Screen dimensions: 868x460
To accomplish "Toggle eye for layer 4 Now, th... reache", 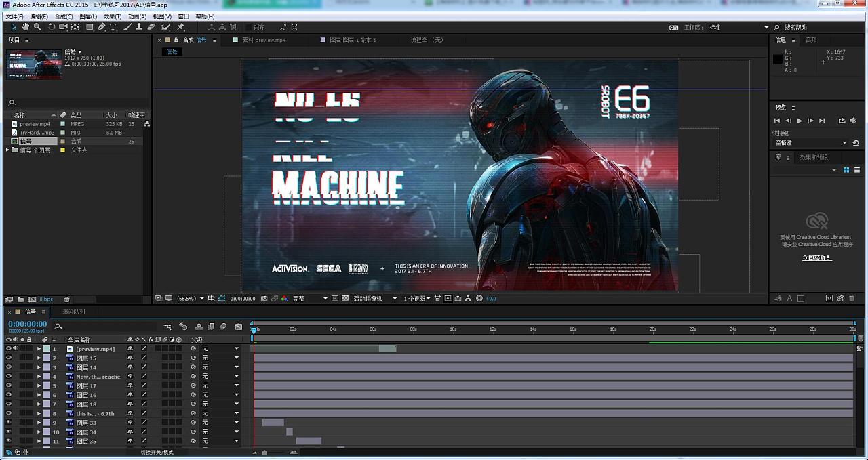I will click(x=9, y=377).
